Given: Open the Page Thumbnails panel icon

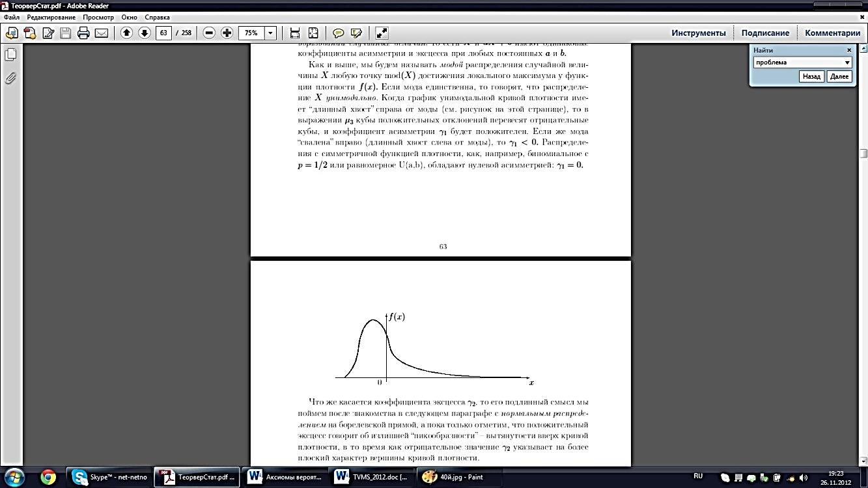Looking at the screenshot, I should tap(10, 55).
